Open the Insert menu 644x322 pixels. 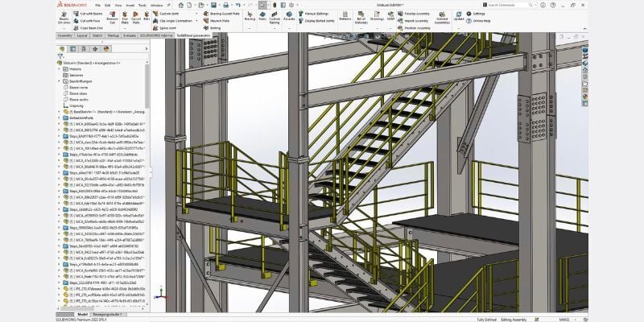pyautogui.click(x=130, y=6)
